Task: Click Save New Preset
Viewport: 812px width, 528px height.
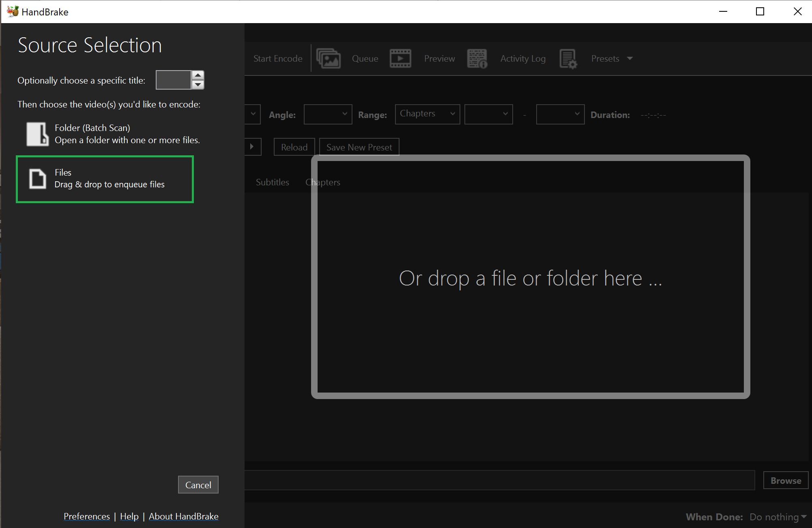Action: click(x=359, y=147)
